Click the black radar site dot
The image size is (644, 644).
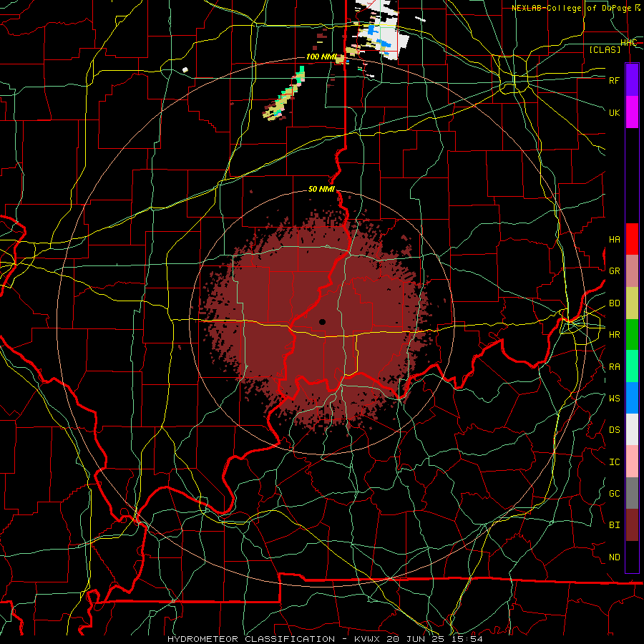coord(323,322)
